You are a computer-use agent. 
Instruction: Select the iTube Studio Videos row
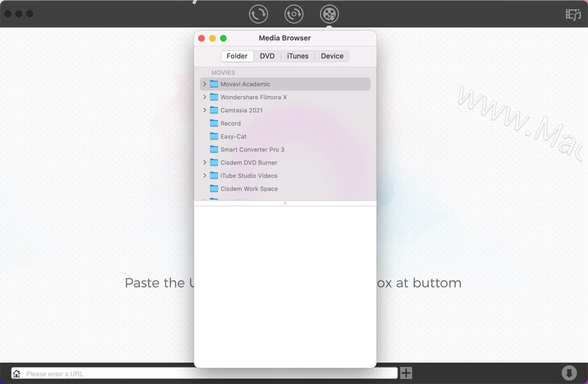(x=285, y=176)
